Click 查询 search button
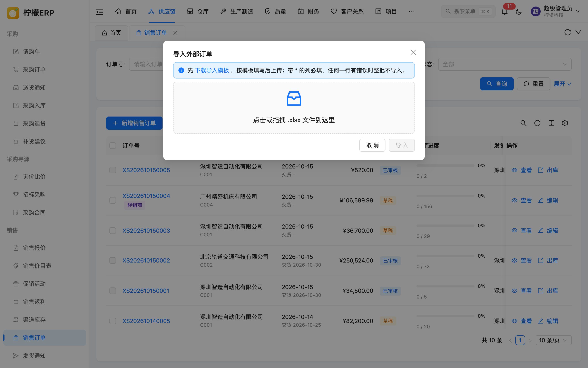588x368 pixels. 497,84
